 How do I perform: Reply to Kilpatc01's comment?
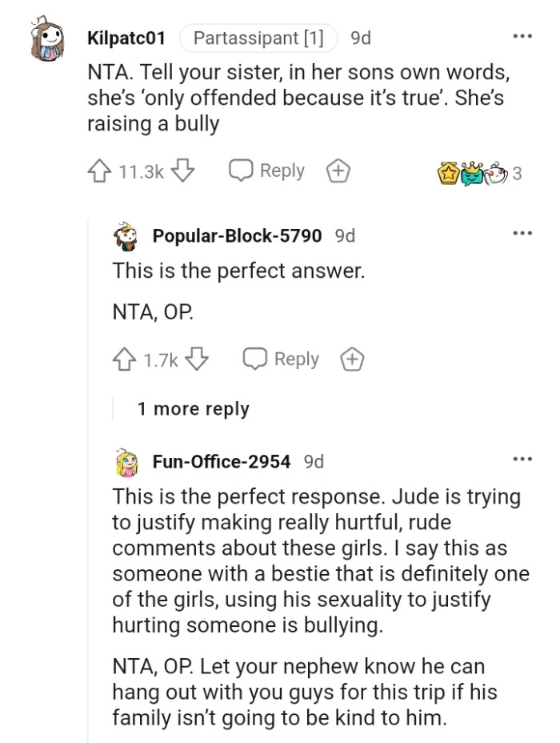(268, 170)
